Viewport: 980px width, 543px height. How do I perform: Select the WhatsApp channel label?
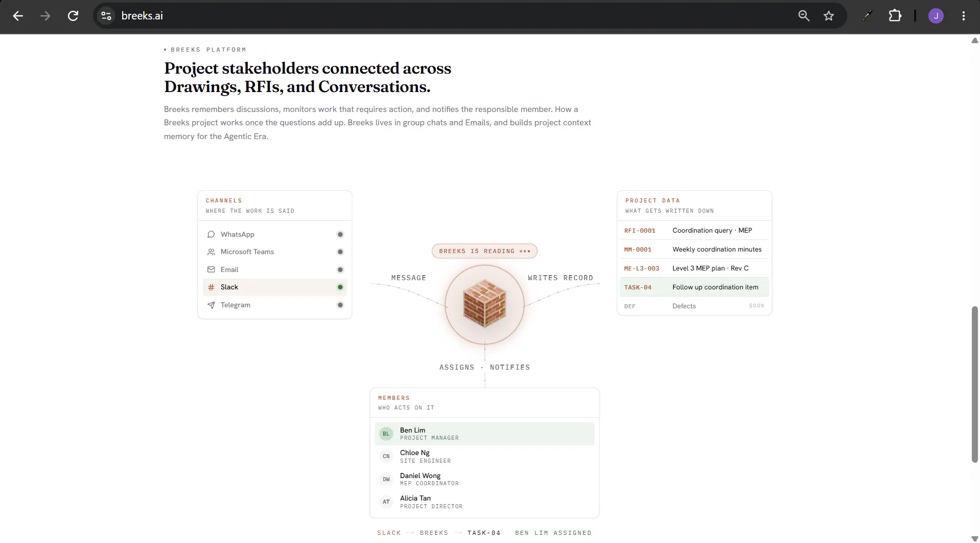click(x=238, y=234)
